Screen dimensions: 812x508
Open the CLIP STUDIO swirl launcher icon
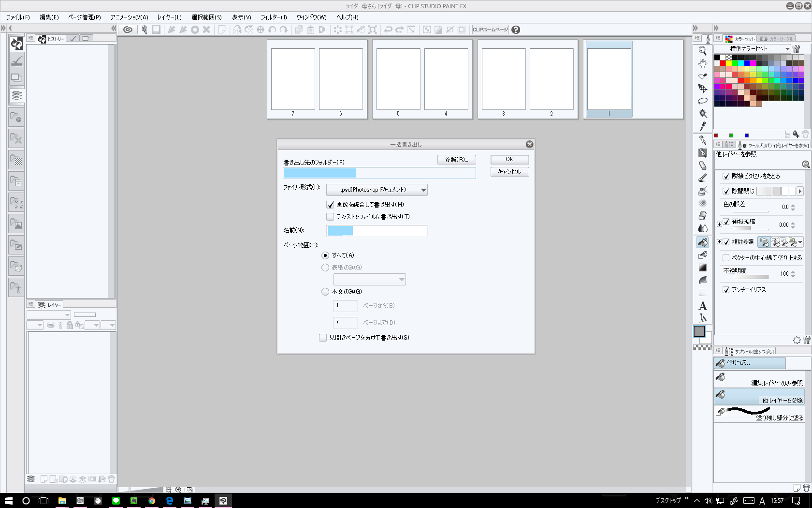click(128, 30)
